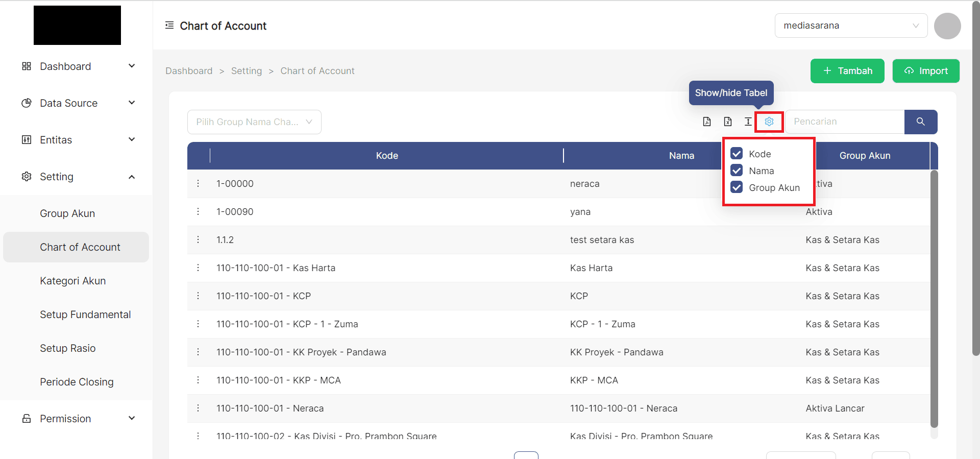Select Chart of Account submenu item
Viewport: 980px width, 459px height.
pyautogui.click(x=76, y=247)
